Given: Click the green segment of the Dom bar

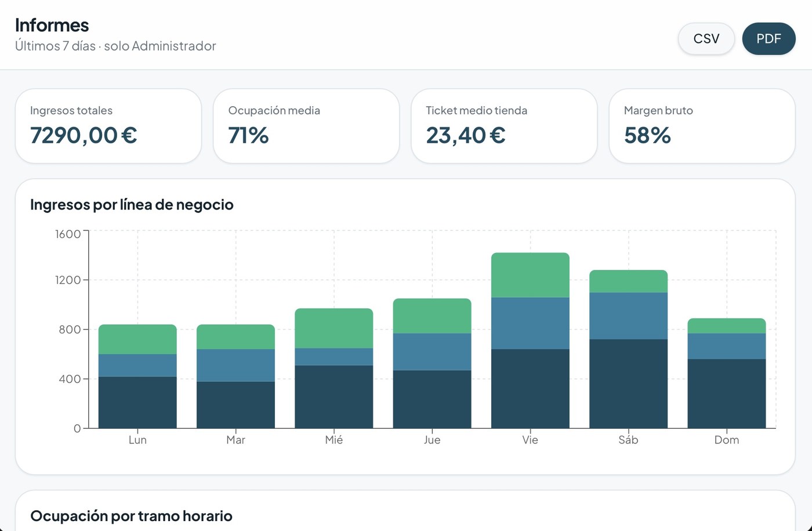Looking at the screenshot, I should point(726,326).
